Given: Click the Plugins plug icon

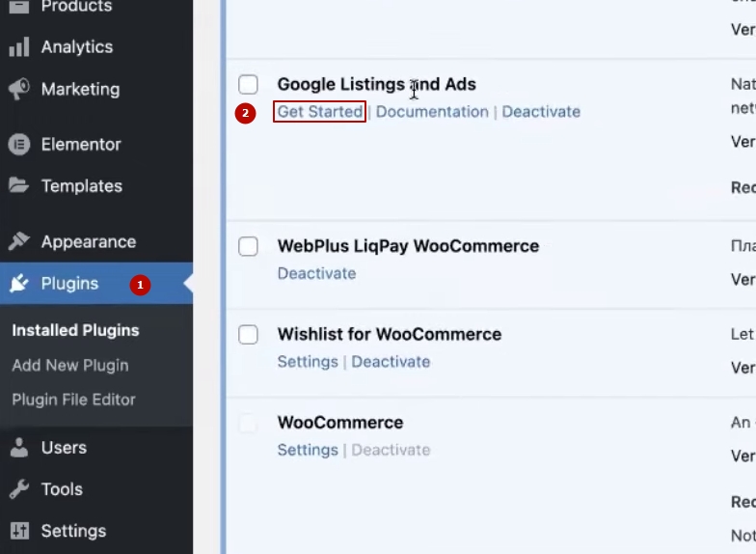Looking at the screenshot, I should [18, 284].
